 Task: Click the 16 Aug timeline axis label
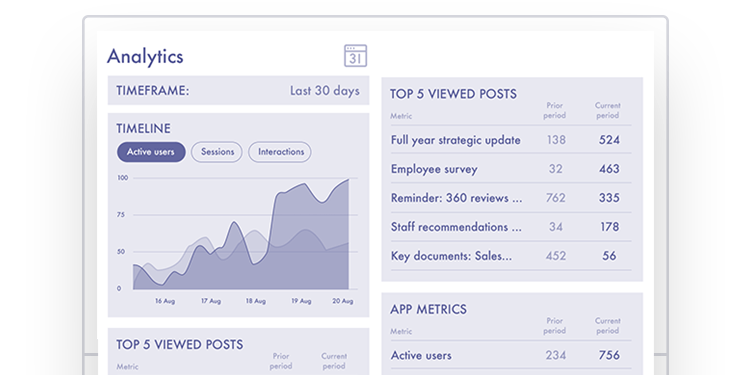165,301
